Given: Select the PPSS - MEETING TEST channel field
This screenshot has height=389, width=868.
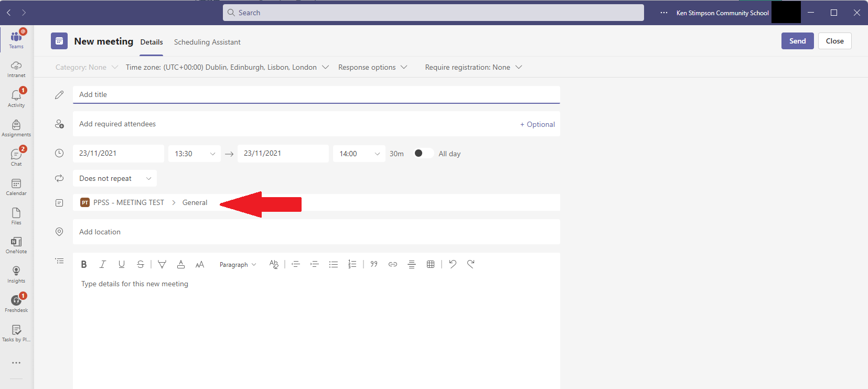Looking at the screenshot, I should (x=316, y=202).
